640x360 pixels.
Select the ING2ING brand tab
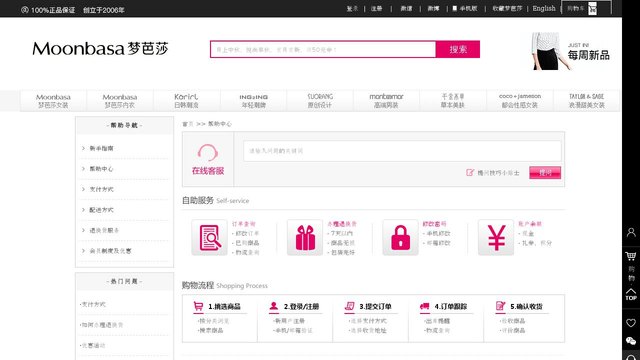coord(253,101)
